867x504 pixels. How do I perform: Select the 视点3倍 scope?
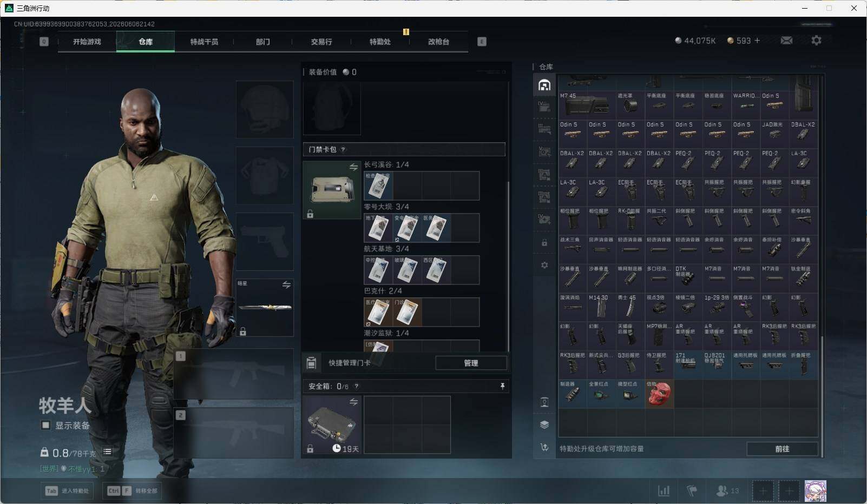[x=659, y=308]
